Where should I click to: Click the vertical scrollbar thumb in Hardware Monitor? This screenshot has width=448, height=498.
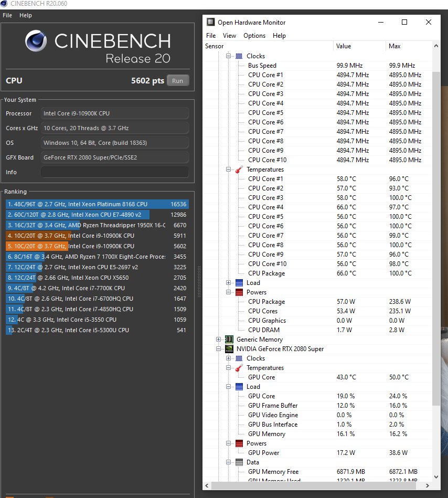tap(436, 239)
